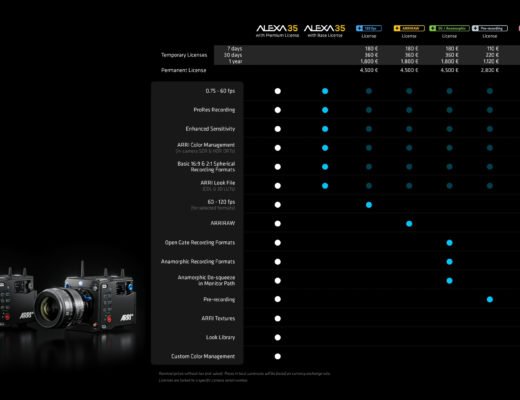
Task: Click the 'ARRI Look File' feature label
Action: [x=218, y=183]
